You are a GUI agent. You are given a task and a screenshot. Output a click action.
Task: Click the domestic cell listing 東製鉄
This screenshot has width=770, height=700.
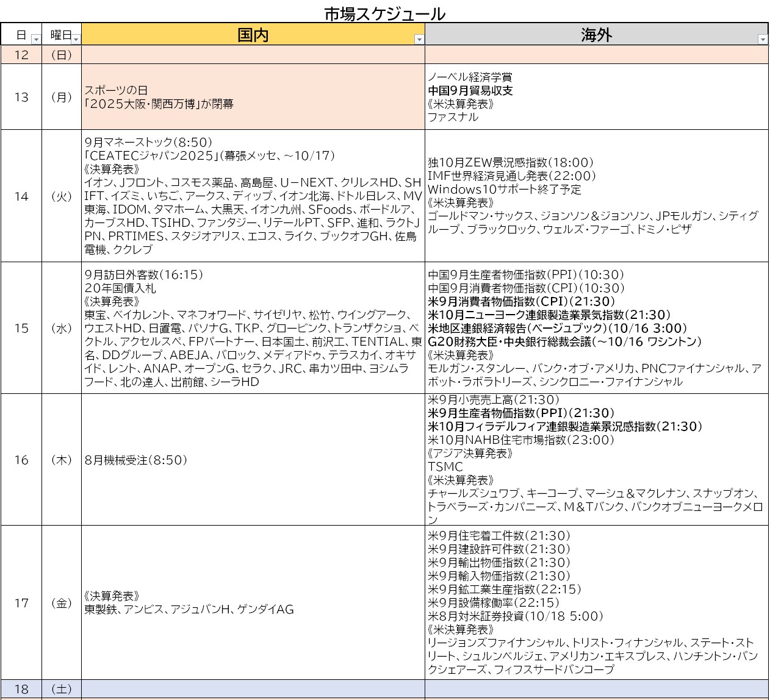(x=253, y=602)
